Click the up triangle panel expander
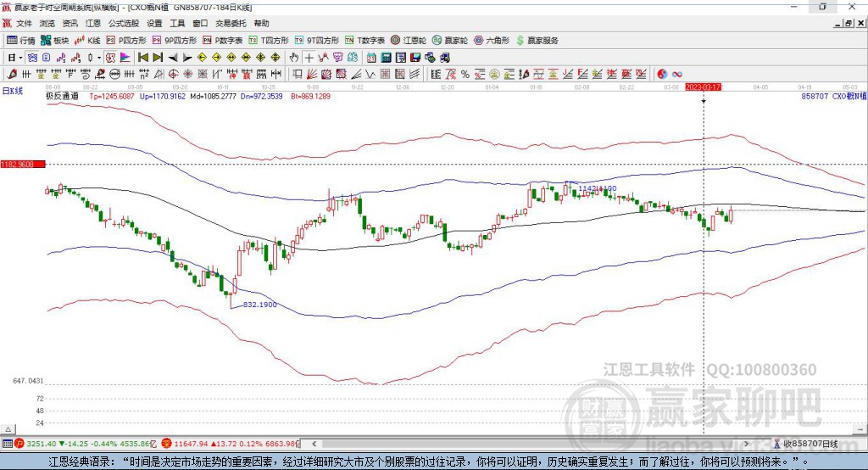The width and height of the screenshot is (868, 470). pos(8,429)
